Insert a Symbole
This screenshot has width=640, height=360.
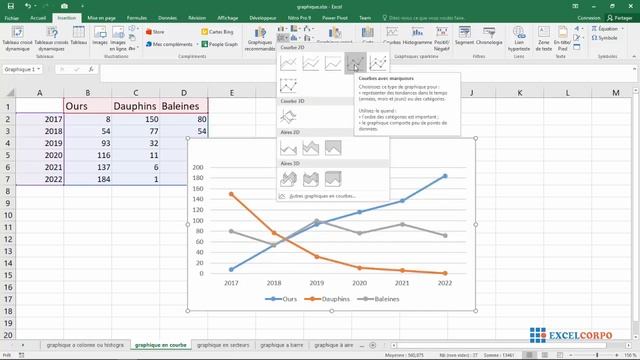coord(604,38)
